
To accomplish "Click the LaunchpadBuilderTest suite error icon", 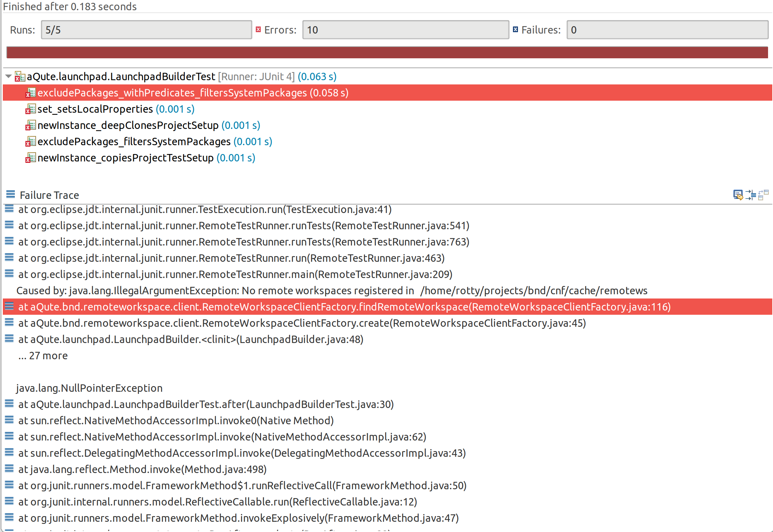I will coord(20,77).
